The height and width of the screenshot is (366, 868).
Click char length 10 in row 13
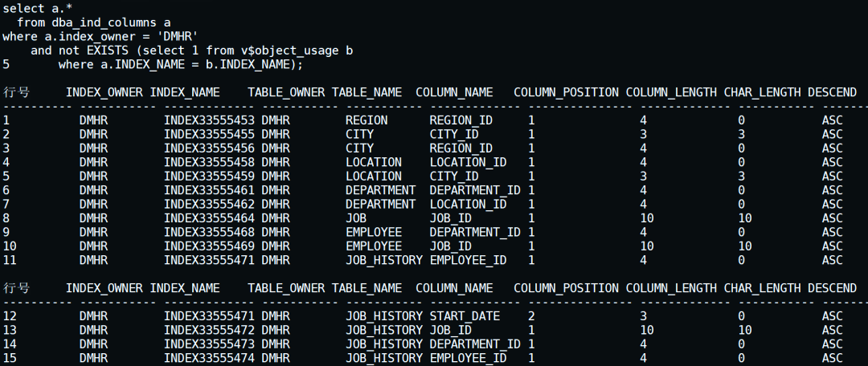click(744, 330)
